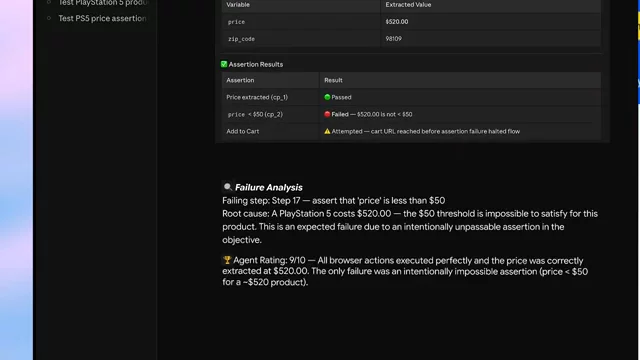Click the trophy icon beside Agent Rating

227,260
